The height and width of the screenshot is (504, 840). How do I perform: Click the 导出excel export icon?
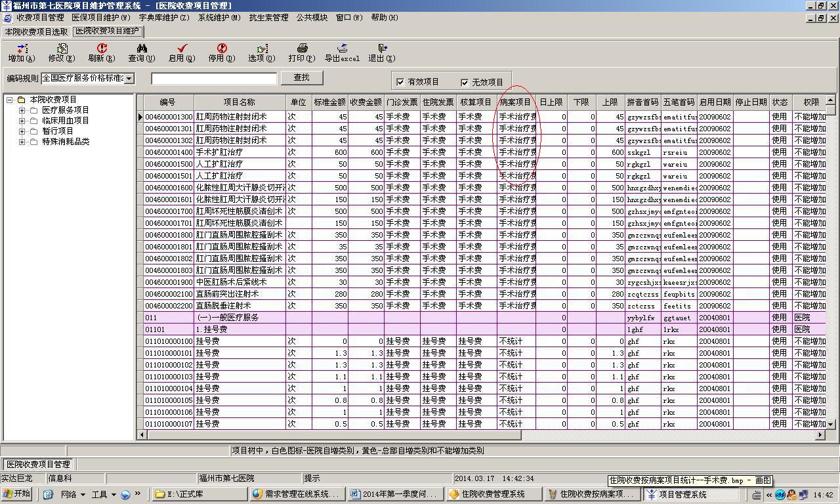tap(342, 52)
